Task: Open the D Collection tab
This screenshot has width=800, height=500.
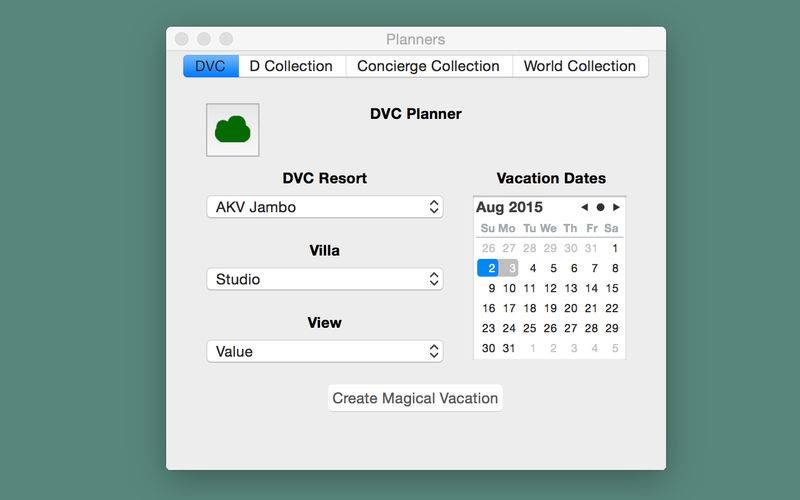Action: (x=291, y=66)
